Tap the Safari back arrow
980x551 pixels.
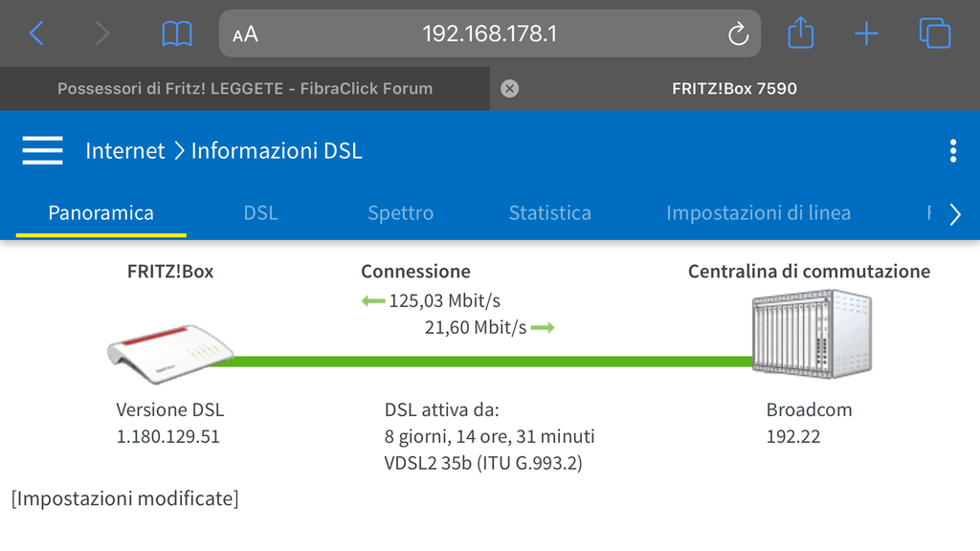point(36,34)
